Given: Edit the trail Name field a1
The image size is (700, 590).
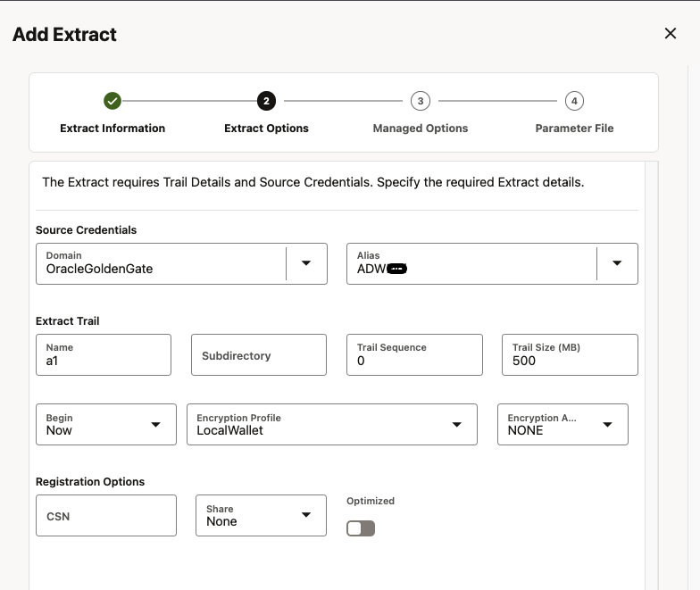Looking at the screenshot, I should [x=104, y=355].
